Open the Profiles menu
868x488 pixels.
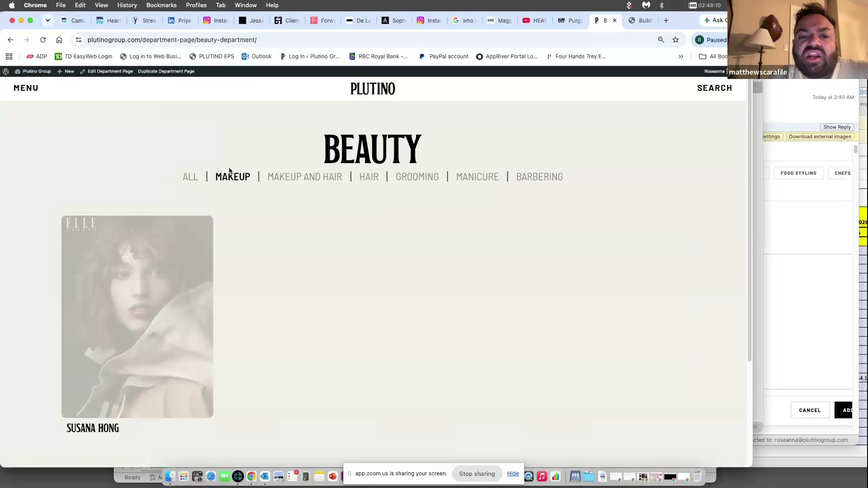[196, 5]
